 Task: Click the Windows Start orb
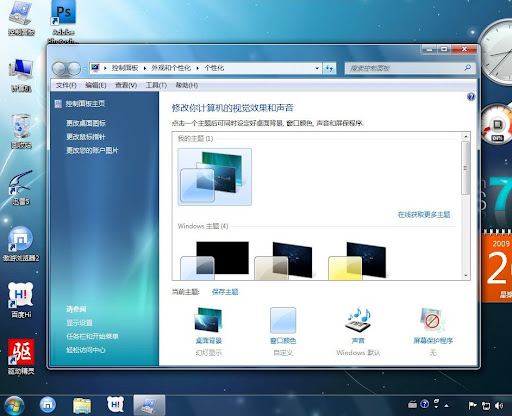(13, 405)
